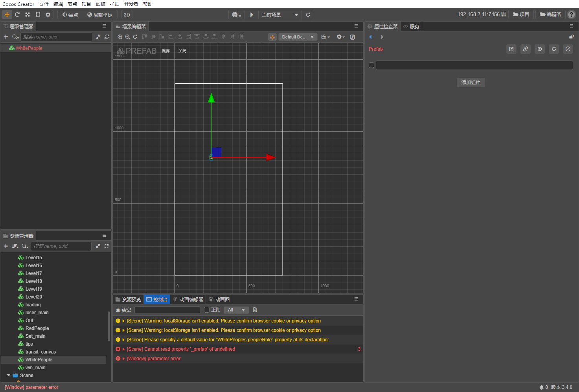Click the play preview button

(252, 15)
